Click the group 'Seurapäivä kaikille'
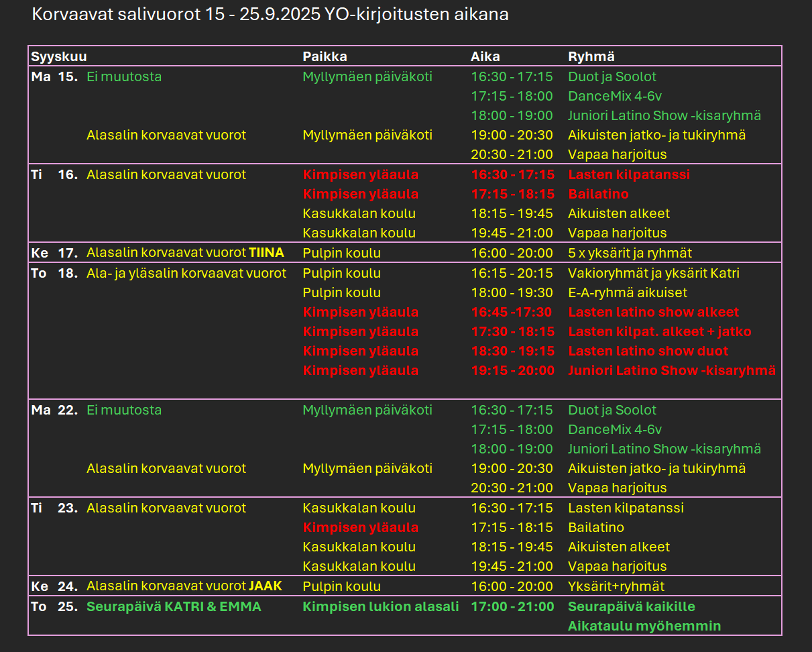 pyautogui.click(x=632, y=606)
